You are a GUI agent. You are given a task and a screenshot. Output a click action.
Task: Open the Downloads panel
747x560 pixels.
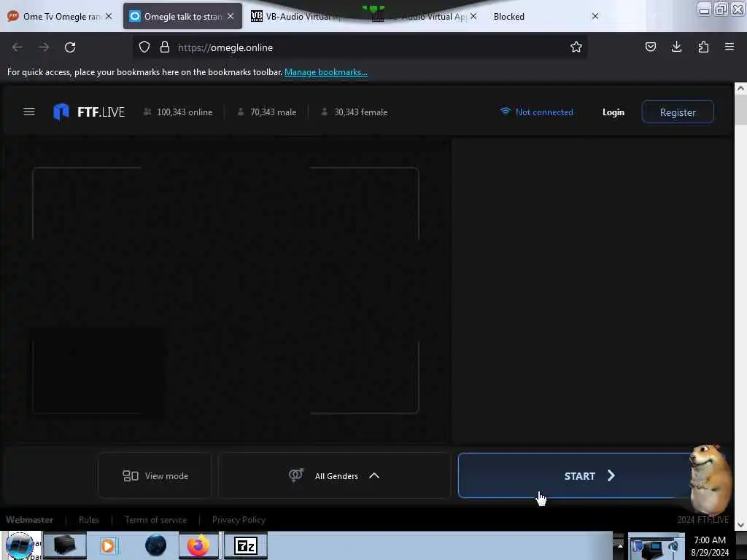coord(676,47)
